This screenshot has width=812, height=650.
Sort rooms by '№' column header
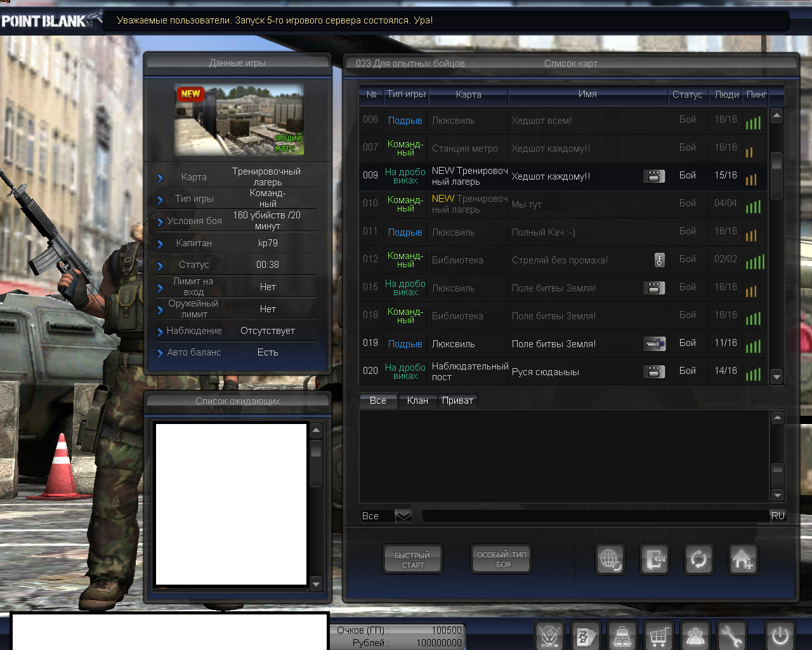click(372, 95)
